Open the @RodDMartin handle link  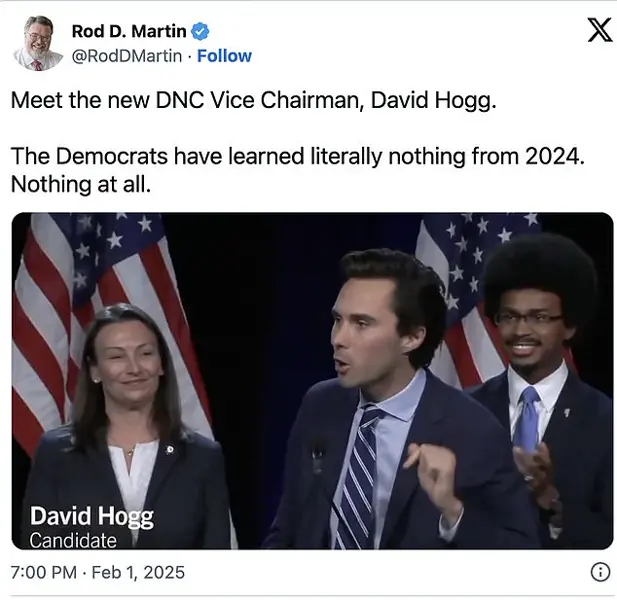click(127, 56)
